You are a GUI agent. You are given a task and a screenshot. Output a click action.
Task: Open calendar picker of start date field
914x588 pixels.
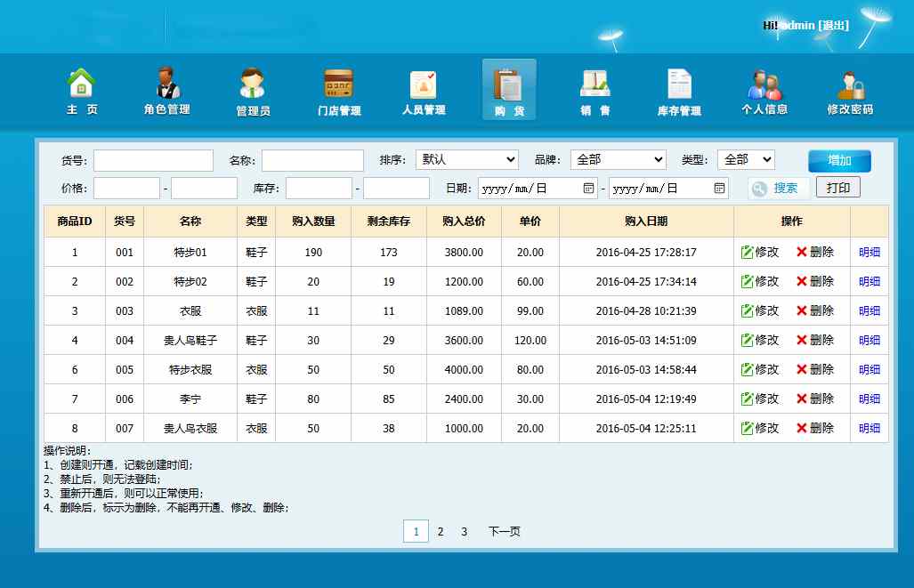[588, 188]
